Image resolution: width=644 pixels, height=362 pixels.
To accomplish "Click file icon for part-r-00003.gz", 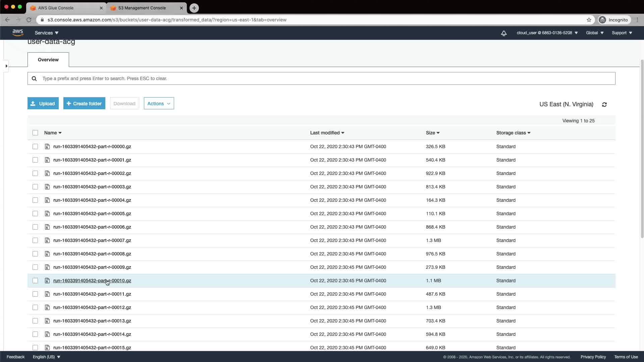I will point(47,187).
